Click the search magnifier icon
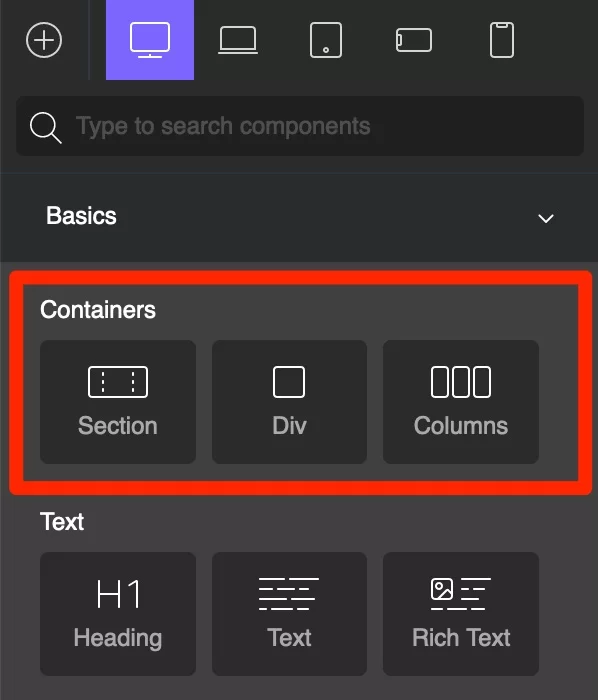This screenshot has width=598, height=700. click(46, 128)
